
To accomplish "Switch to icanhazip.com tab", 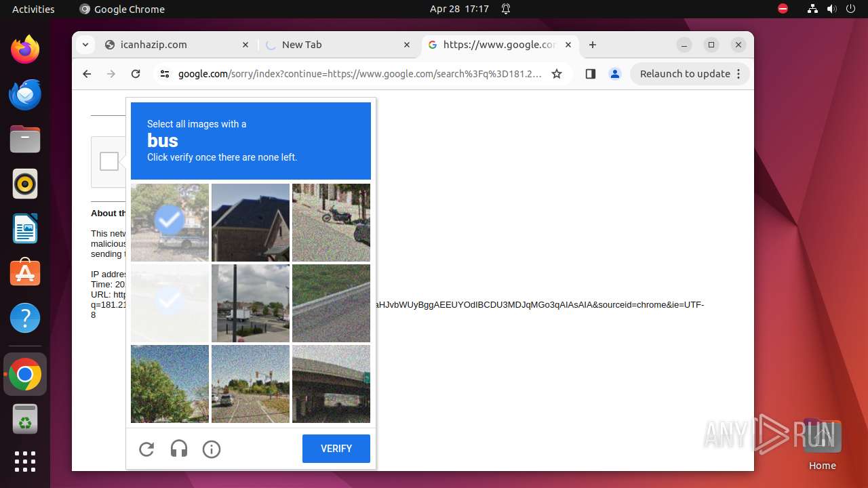I will click(178, 45).
